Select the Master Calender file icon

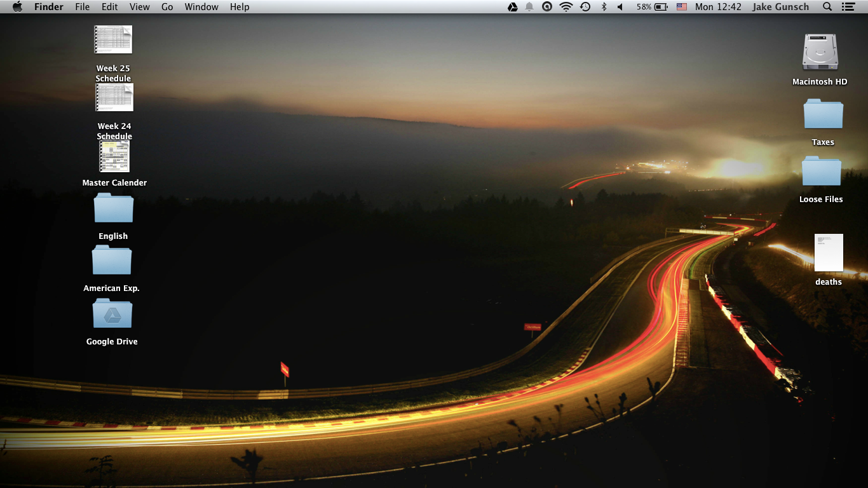pyautogui.click(x=114, y=156)
